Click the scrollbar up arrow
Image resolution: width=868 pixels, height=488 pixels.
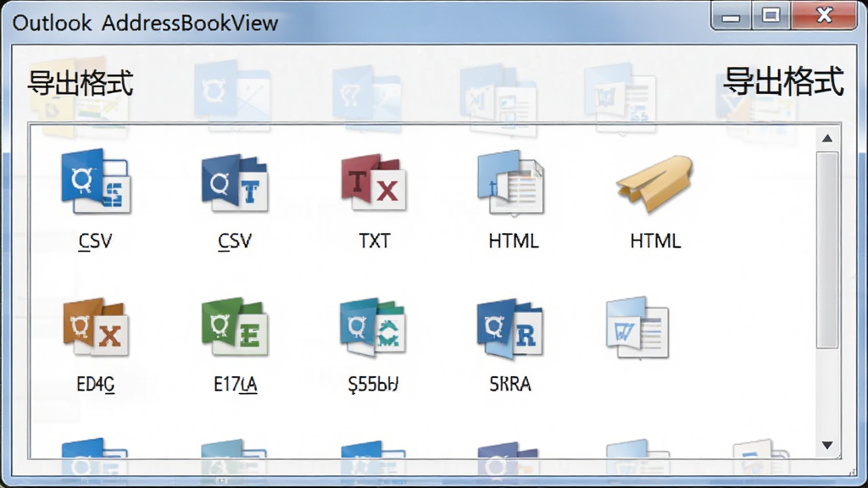(827, 138)
